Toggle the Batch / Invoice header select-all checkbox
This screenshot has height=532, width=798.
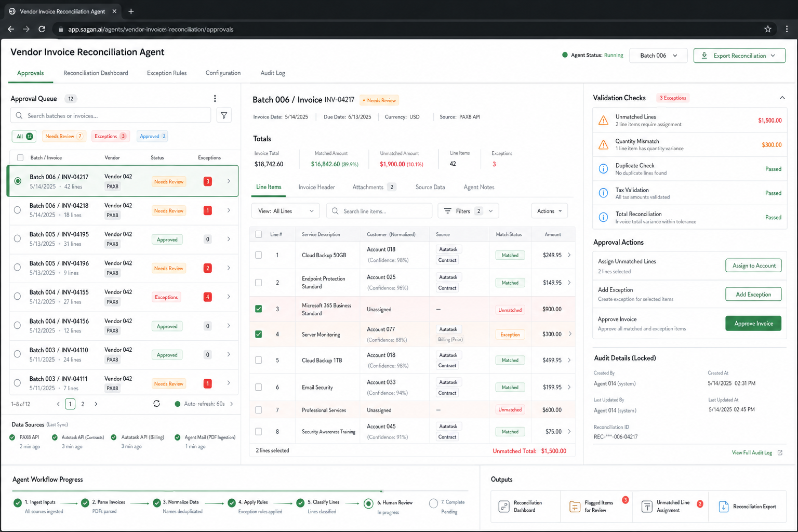20,157
